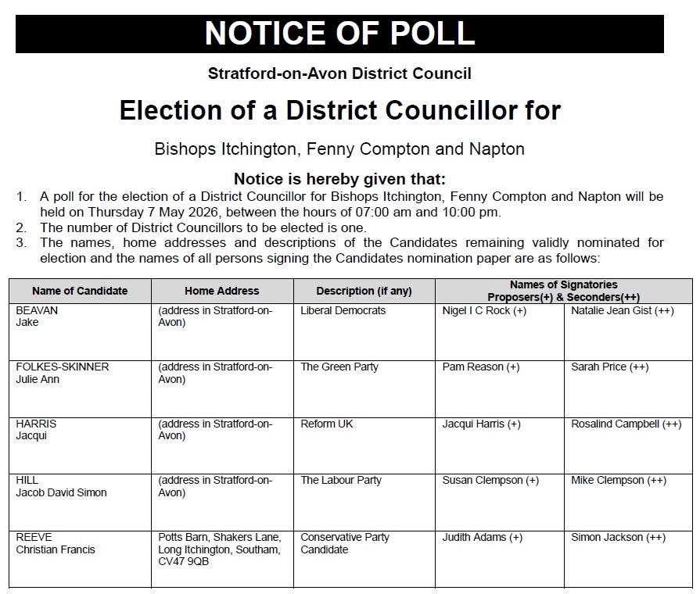The image size is (700, 594).
Task: Click the Name of Candidate column header
Action: [x=80, y=291]
